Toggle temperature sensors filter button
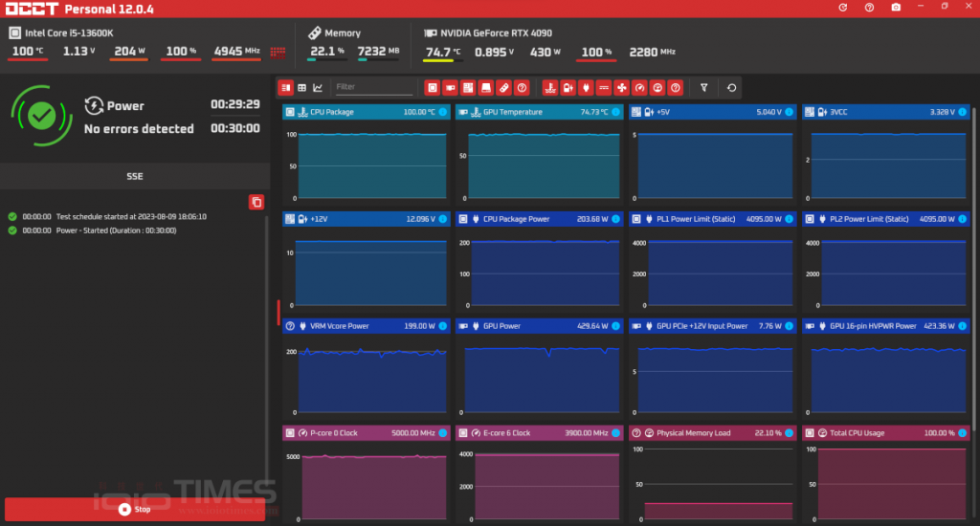This screenshot has height=526, width=980. 549,87
